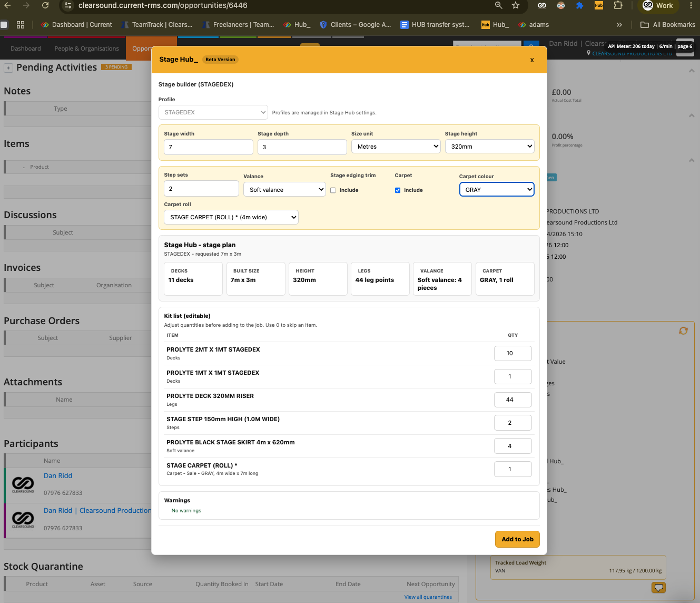Open the Stage height dropdown showing 320mm
Screen dimensions: 700x603
point(490,147)
